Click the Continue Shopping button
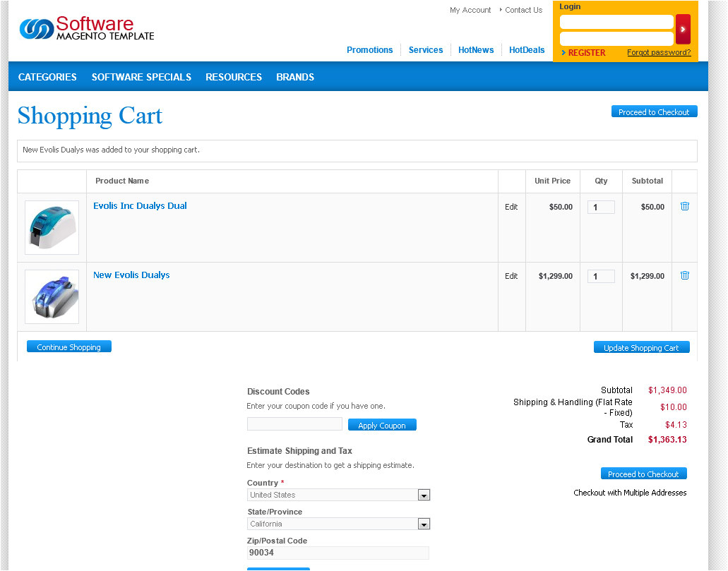 pyautogui.click(x=69, y=347)
